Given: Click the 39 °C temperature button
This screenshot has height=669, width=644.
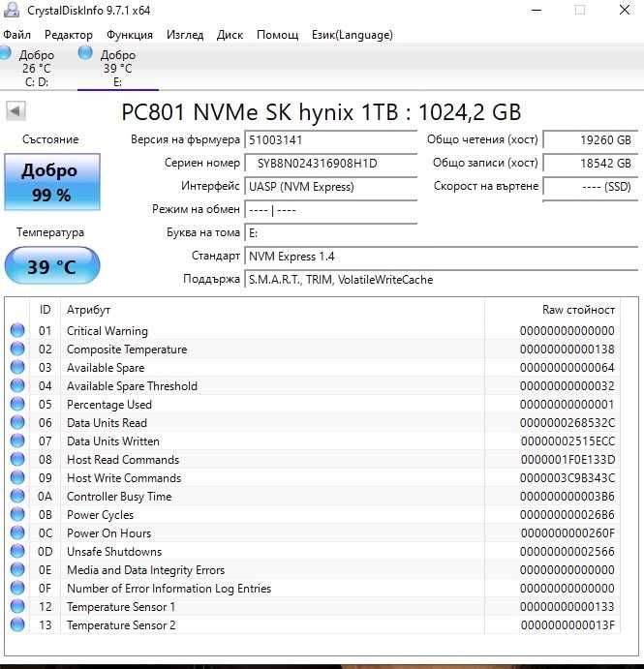Looking at the screenshot, I should [52, 266].
